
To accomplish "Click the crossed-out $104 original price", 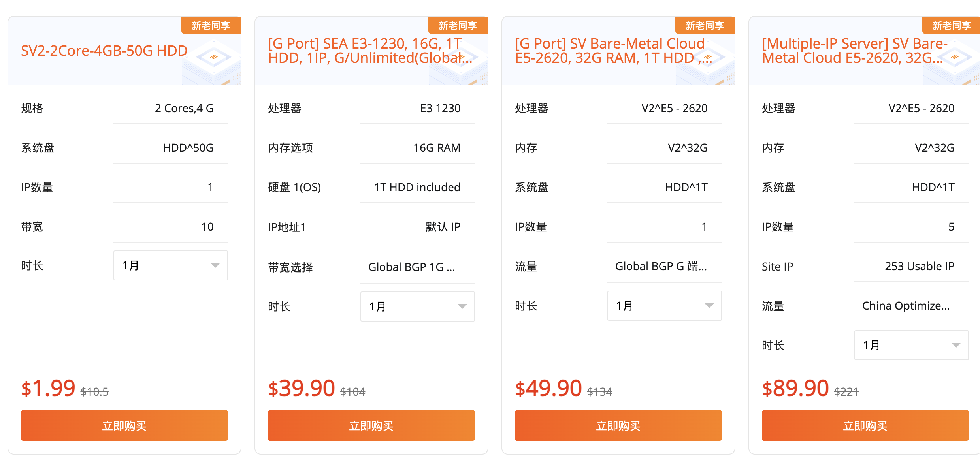I will (353, 391).
